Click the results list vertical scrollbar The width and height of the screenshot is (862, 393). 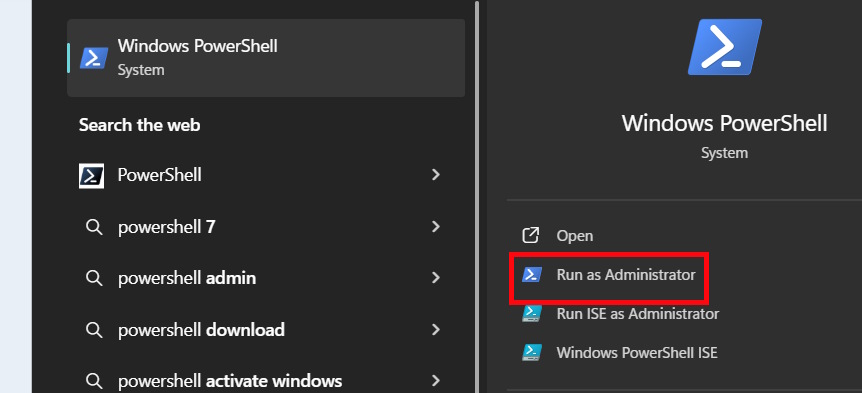pos(477,196)
